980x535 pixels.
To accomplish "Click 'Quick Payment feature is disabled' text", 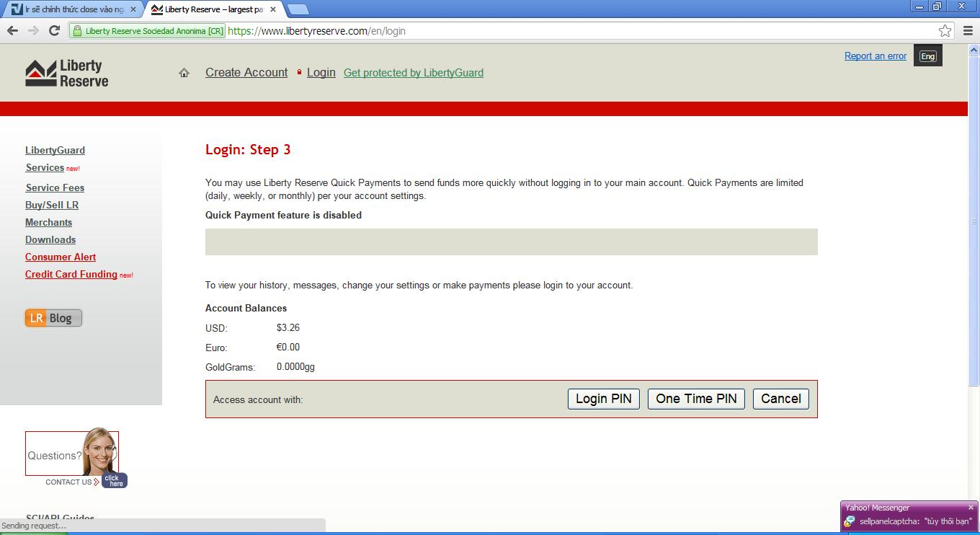I will coord(283,215).
